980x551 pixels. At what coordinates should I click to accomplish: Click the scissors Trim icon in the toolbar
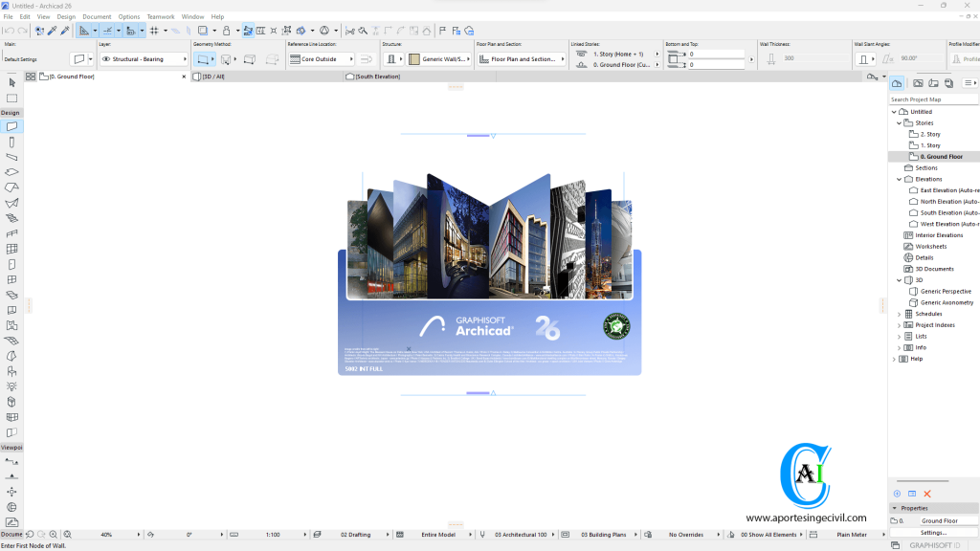[x=350, y=30]
